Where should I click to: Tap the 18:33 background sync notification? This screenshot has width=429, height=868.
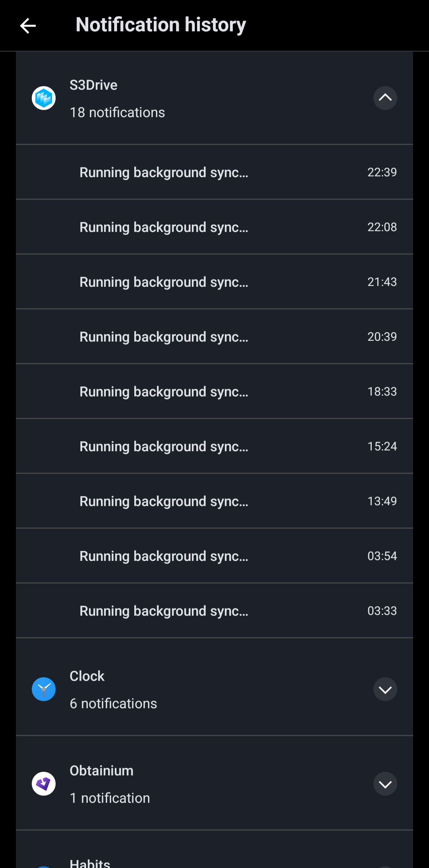[214, 392]
